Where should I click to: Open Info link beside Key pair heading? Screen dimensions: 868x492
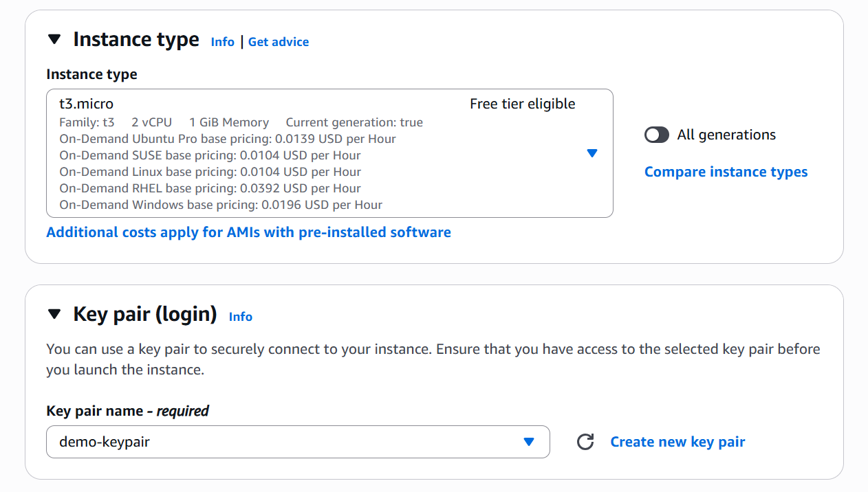coord(241,317)
